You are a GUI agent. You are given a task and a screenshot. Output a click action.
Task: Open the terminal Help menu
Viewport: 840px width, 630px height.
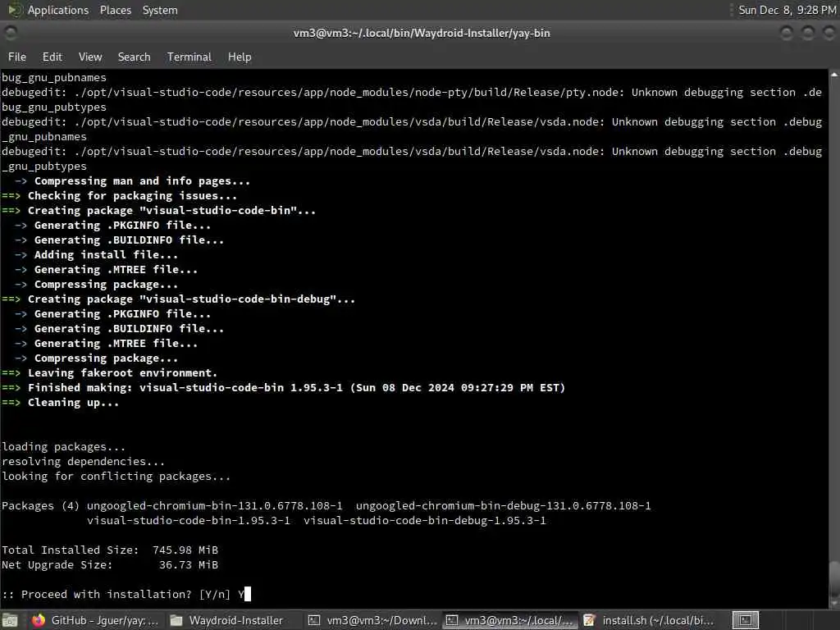240,57
